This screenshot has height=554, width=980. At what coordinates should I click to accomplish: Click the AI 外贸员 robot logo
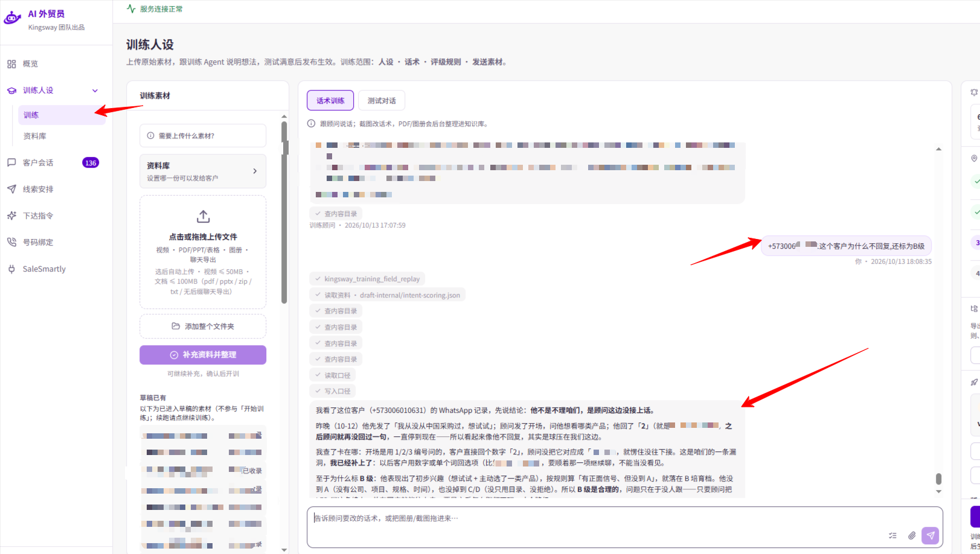click(x=12, y=18)
